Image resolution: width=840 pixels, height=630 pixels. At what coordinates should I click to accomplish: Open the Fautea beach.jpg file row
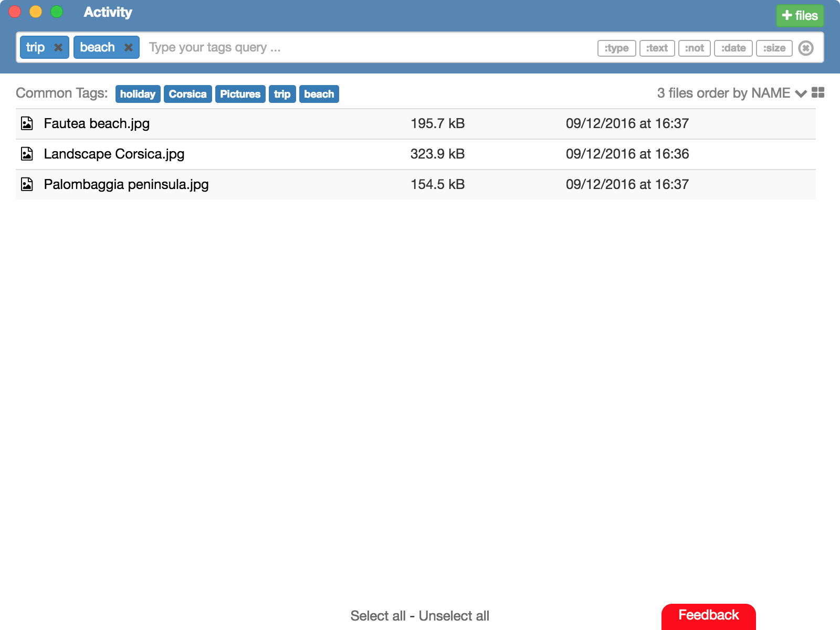click(96, 123)
